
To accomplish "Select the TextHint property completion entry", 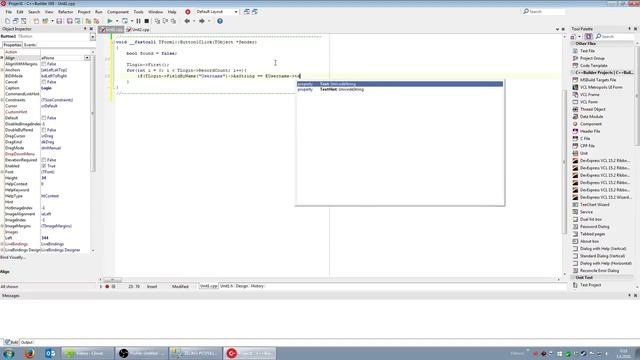I will [400, 89].
